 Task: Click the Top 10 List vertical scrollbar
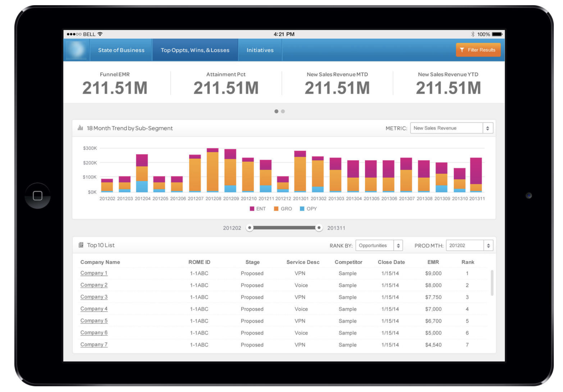[x=492, y=283]
